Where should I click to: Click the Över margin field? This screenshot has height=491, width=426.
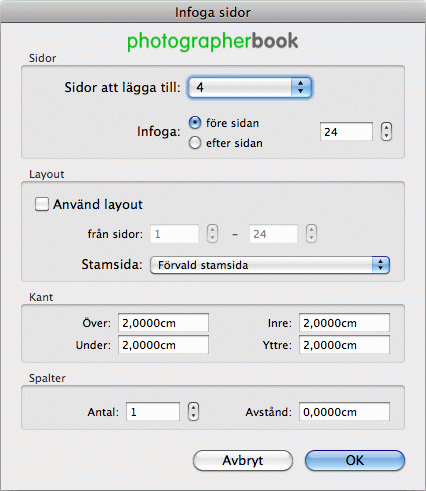pyautogui.click(x=163, y=323)
